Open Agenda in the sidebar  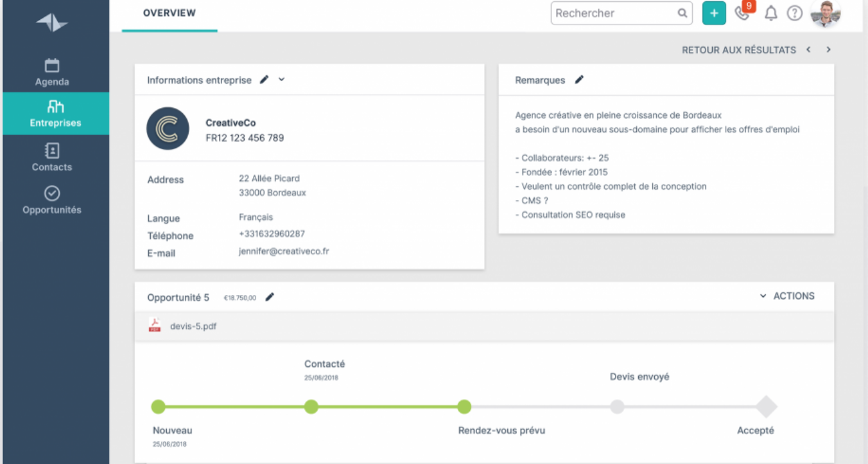click(x=52, y=73)
